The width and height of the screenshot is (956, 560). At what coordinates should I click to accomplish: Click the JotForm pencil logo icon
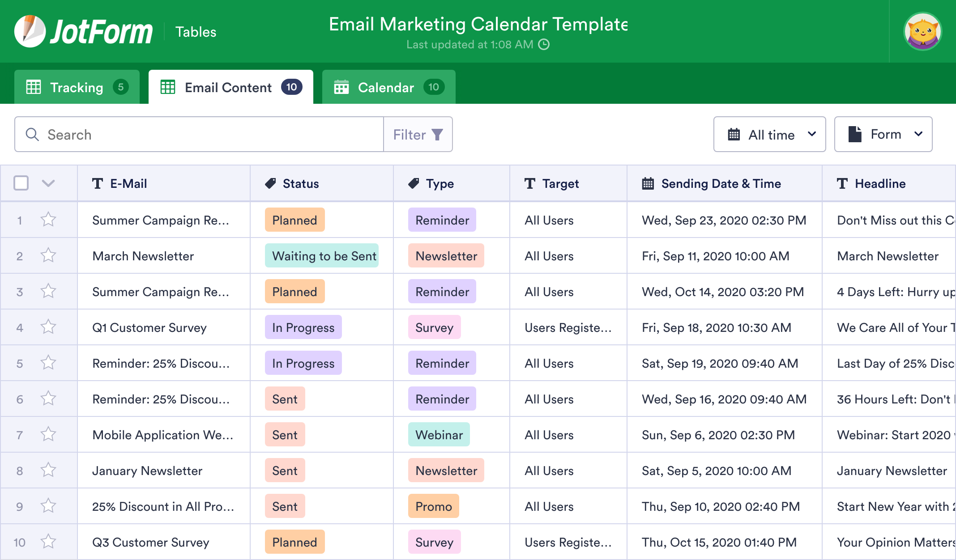click(x=30, y=31)
